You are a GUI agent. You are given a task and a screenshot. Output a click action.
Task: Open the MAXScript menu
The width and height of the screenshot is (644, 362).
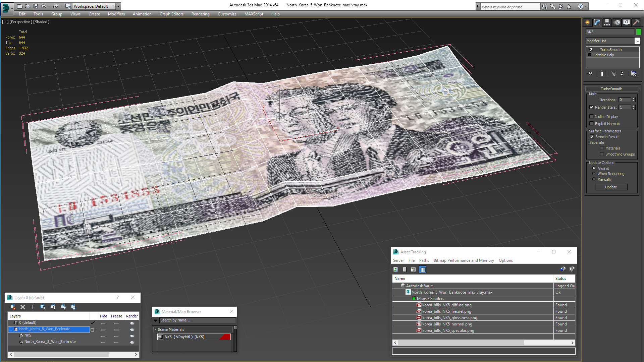pyautogui.click(x=254, y=14)
